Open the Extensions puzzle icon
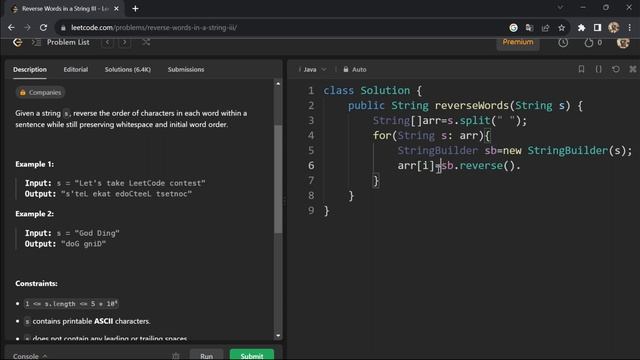640x360 pixels. point(581,28)
